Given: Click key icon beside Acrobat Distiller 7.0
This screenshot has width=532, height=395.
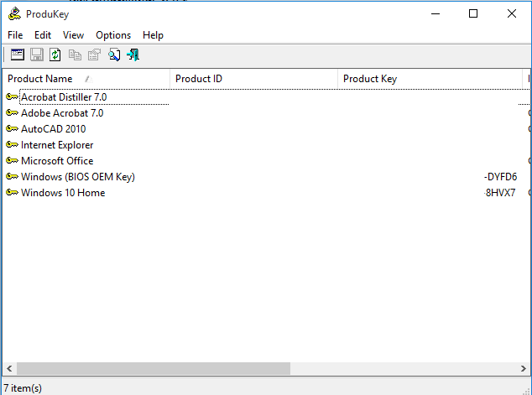Looking at the screenshot, I should click(13, 97).
